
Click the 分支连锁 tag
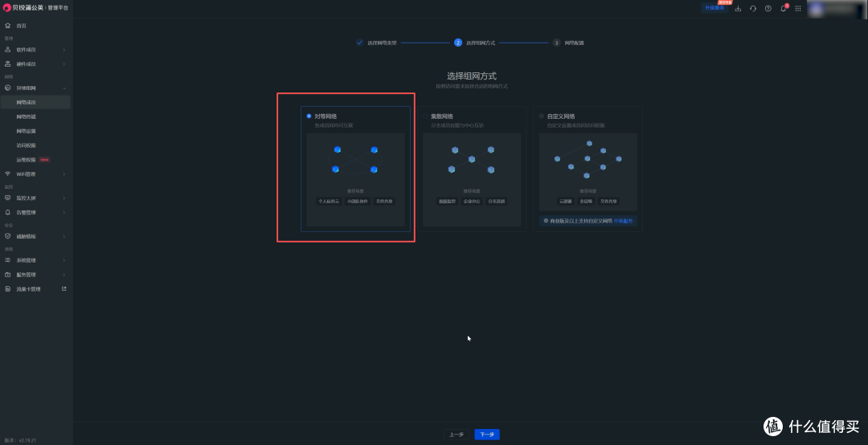496,202
